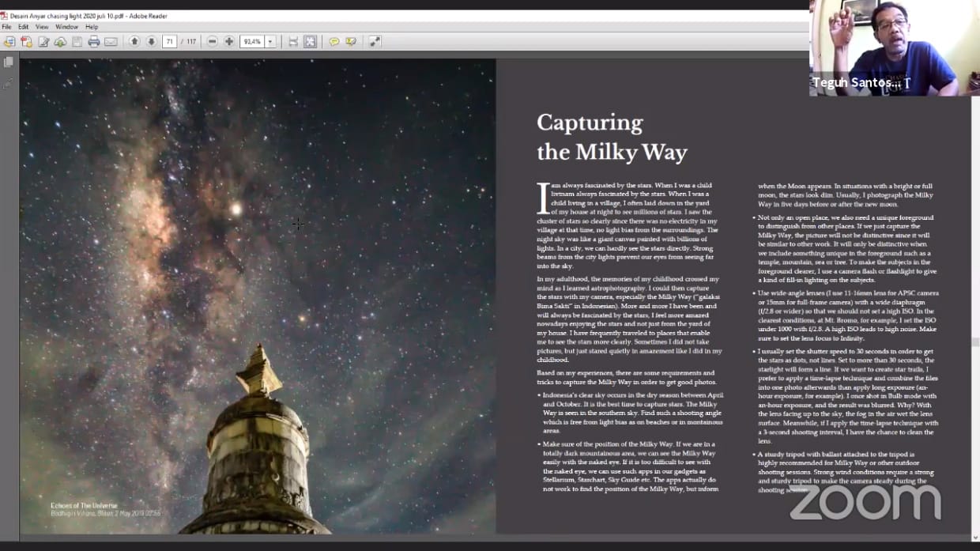This screenshot has height=551, width=980.
Task: Open the File menu
Action: [x=7, y=27]
